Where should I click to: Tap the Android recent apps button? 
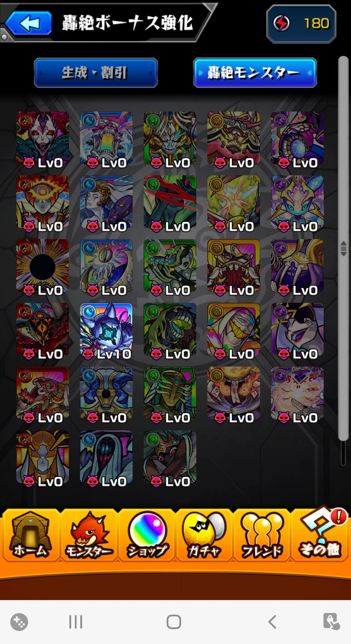pos(76,622)
